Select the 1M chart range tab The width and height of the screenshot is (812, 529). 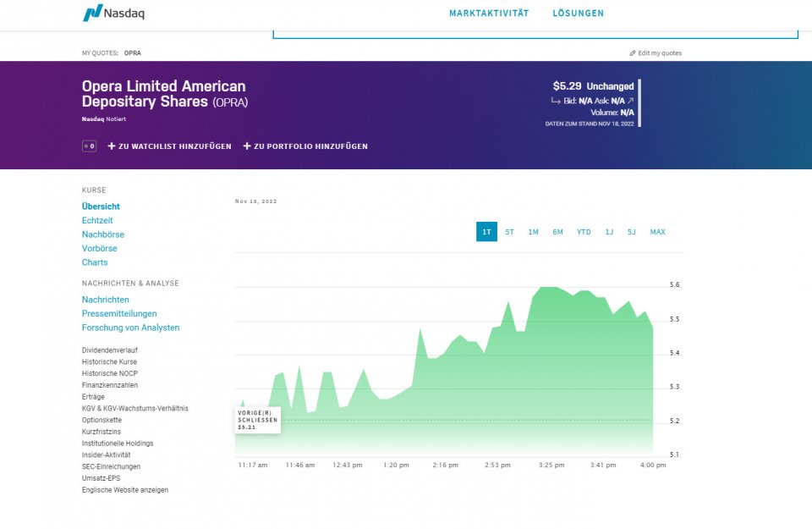[534, 232]
